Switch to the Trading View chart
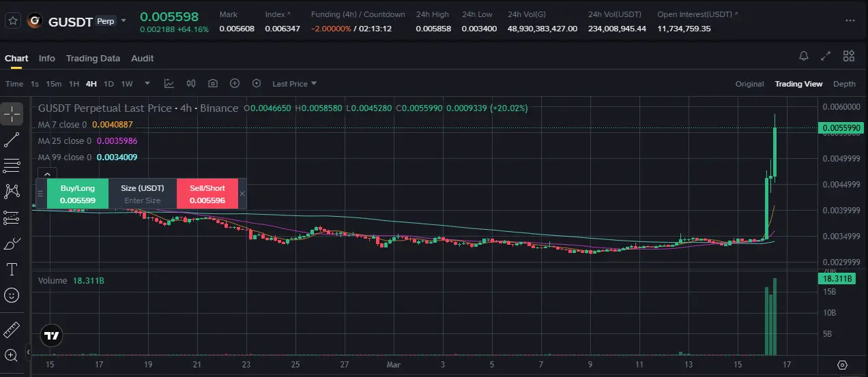Image resolution: width=868 pixels, height=377 pixels. (798, 84)
